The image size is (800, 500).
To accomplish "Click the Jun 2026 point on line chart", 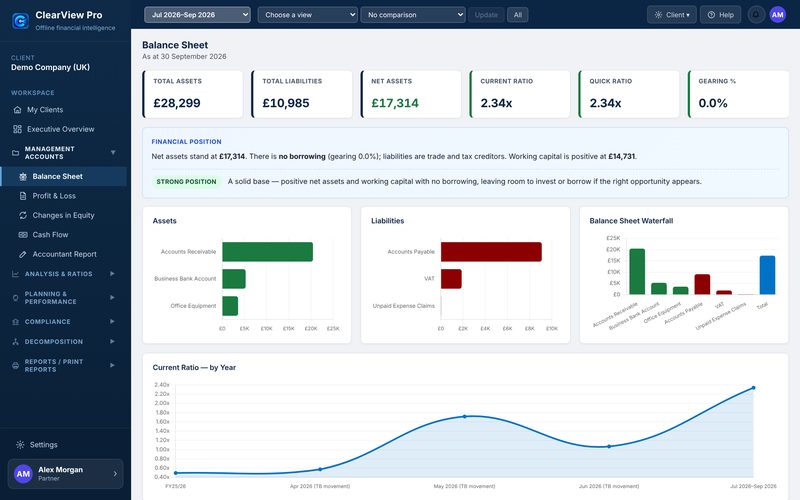I will [x=609, y=446].
